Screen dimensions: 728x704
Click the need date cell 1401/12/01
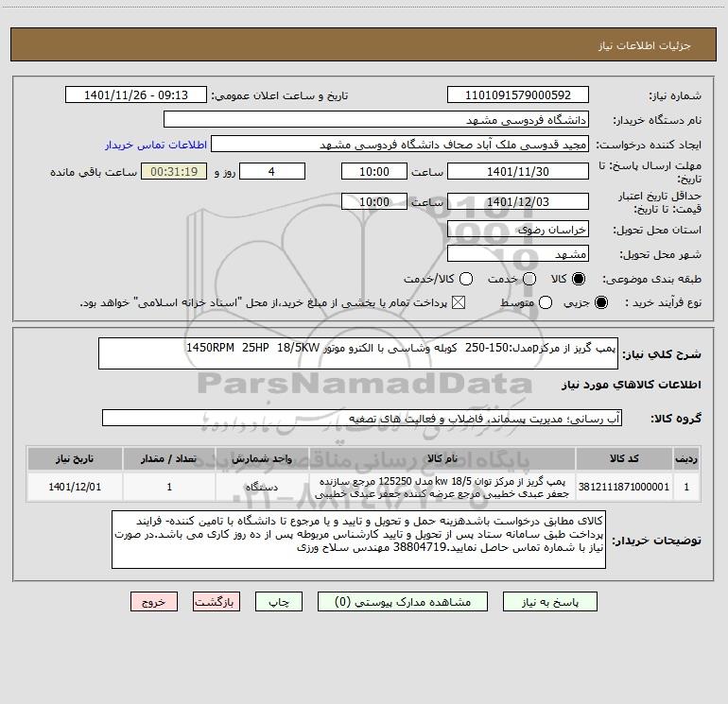click(75, 487)
